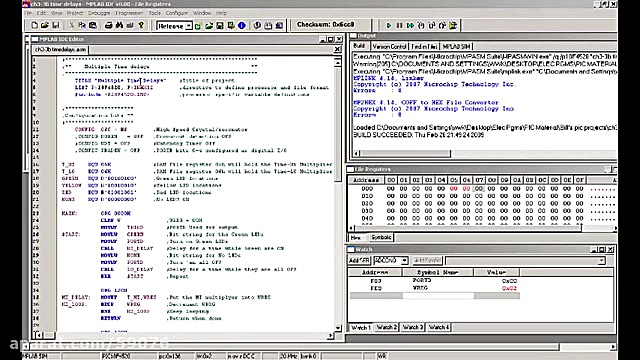
Task: Open the Configure menu
Action: click(x=177, y=13)
